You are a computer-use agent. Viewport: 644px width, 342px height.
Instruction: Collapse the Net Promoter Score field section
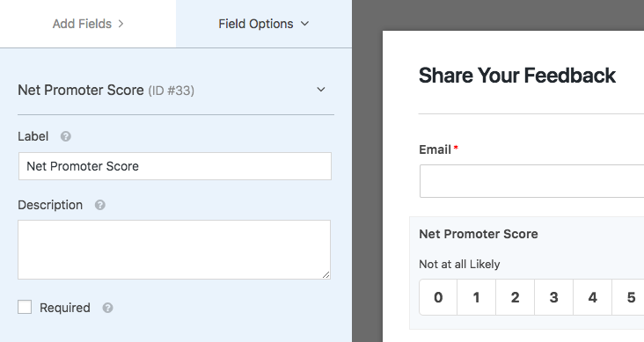321,90
